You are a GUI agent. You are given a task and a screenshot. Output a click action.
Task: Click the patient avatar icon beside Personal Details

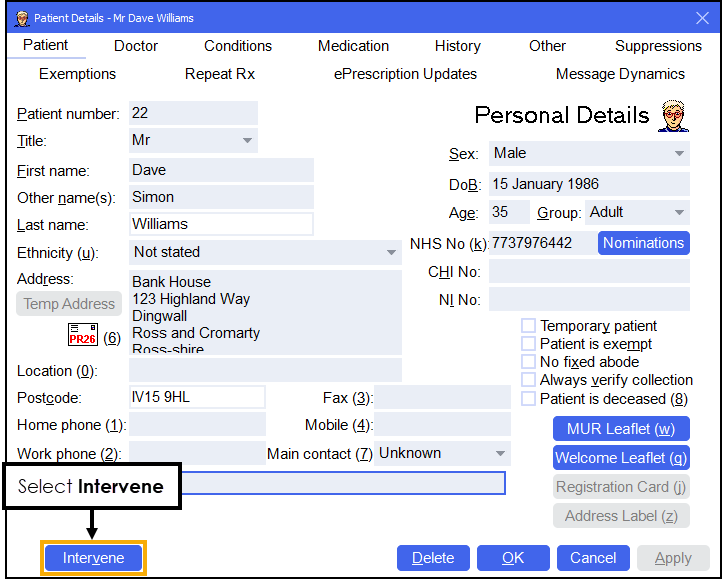click(x=673, y=115)
